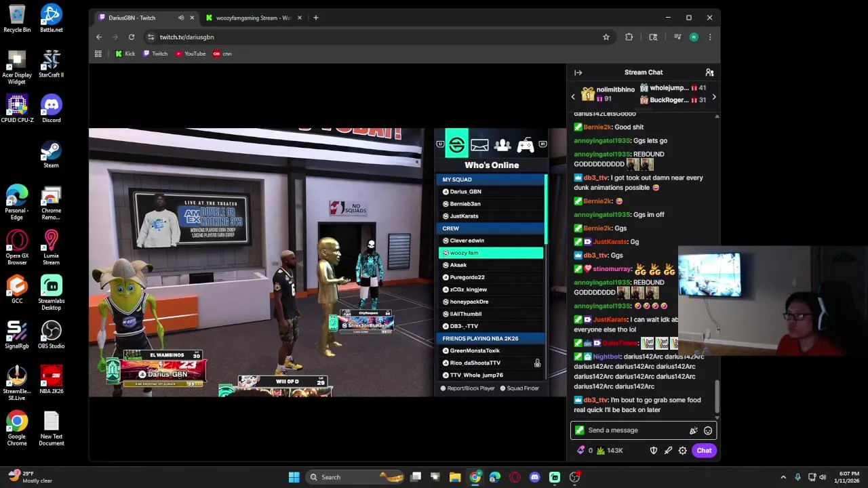868x488 pixels.
Task: Mute the DariusGBN Twitch tab audio
Action: click(x=180, y=18)
